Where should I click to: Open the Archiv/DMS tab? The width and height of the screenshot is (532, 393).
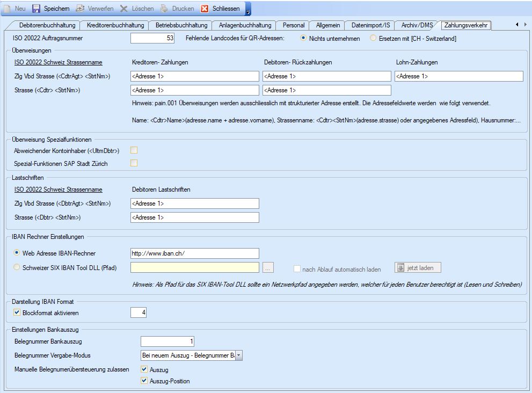[417, 25]
